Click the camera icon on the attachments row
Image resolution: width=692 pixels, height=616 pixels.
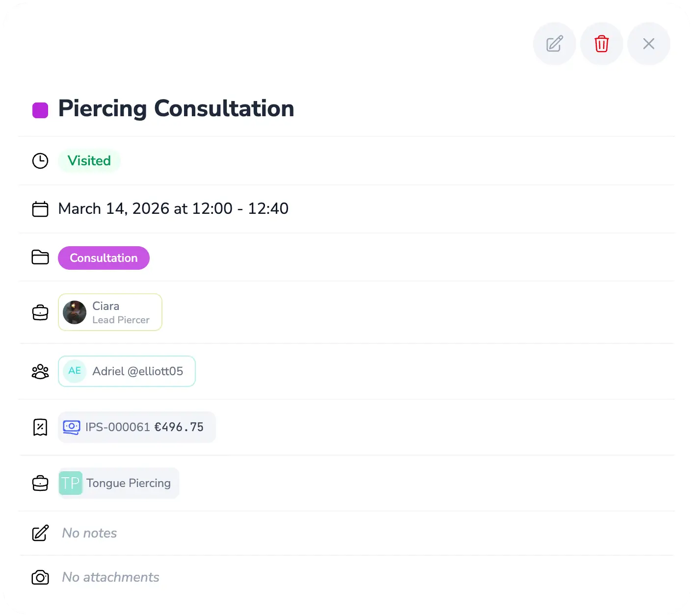pos(40,577)
